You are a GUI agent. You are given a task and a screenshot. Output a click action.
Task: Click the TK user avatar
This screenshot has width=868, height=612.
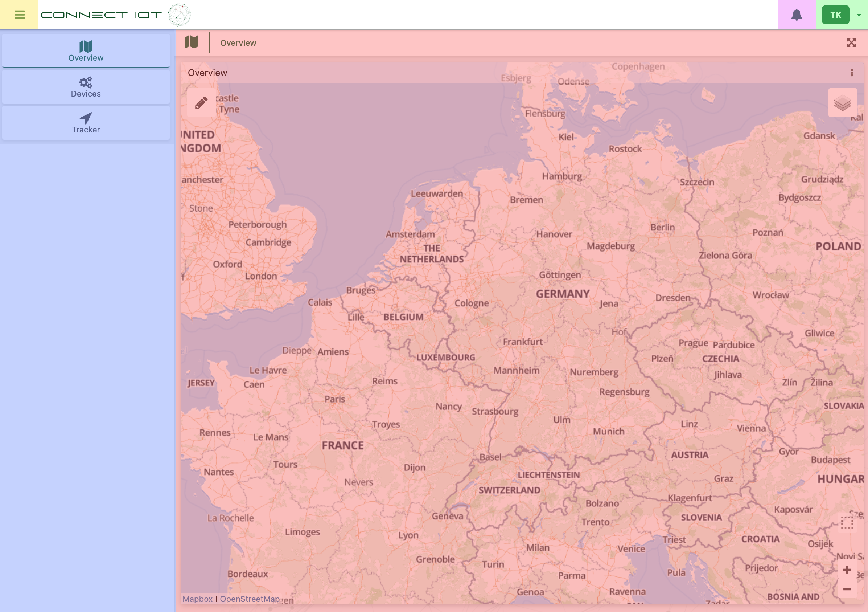tap(835, 15)
